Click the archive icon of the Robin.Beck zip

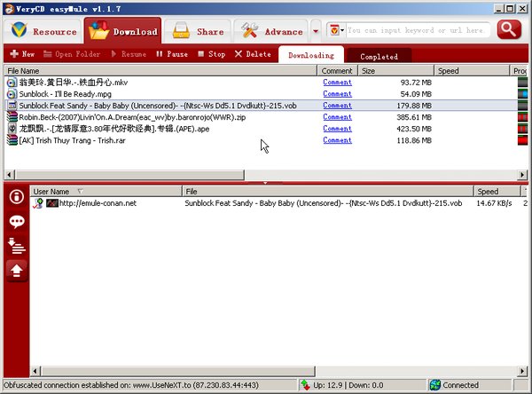click(x=12, y=117)
